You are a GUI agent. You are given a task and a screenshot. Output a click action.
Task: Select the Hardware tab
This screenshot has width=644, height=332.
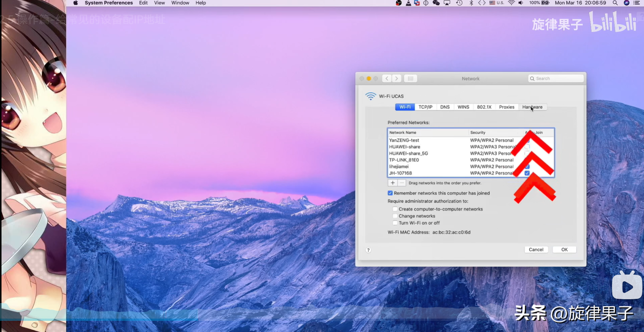(x=532, y=107)
